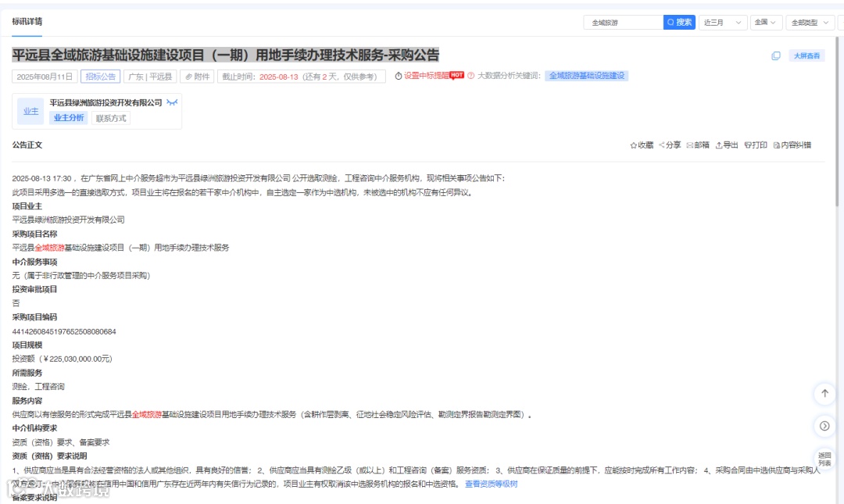Click the red 全域旅游 highlight in project name

point(49,248)
